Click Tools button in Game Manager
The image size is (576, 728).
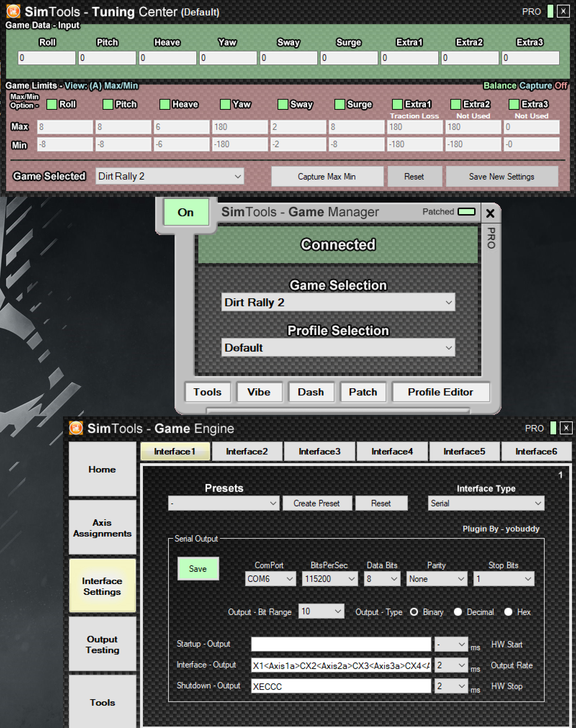tap(208, 392)
